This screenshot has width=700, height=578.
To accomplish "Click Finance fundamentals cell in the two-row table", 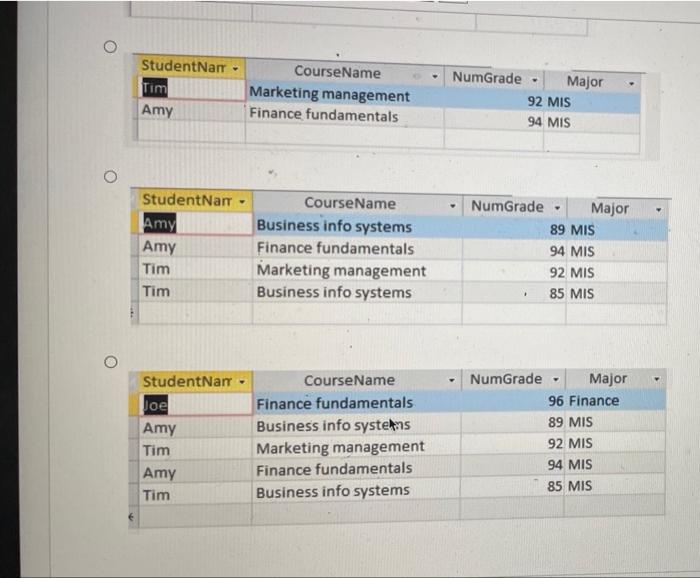I will tap(345, 116).
